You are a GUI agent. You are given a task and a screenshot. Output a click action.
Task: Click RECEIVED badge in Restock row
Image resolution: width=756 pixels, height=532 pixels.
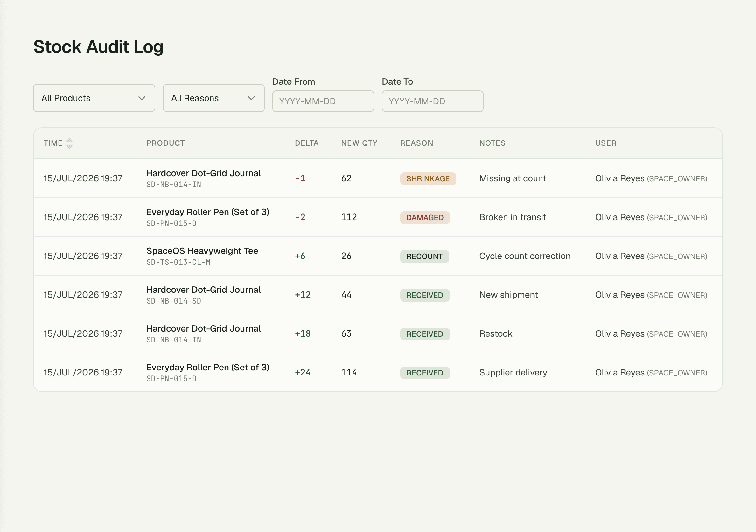[x=425, y=334]
